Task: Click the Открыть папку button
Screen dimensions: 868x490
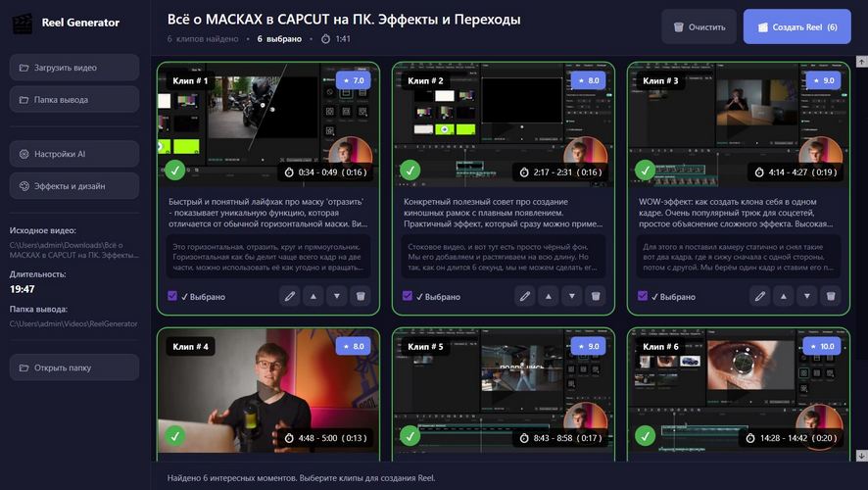Action: tap(74, 367)
